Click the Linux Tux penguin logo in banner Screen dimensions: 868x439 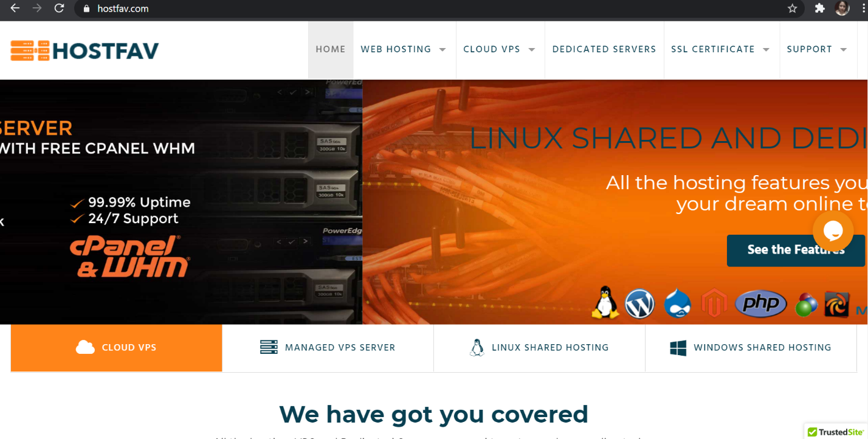605,303
